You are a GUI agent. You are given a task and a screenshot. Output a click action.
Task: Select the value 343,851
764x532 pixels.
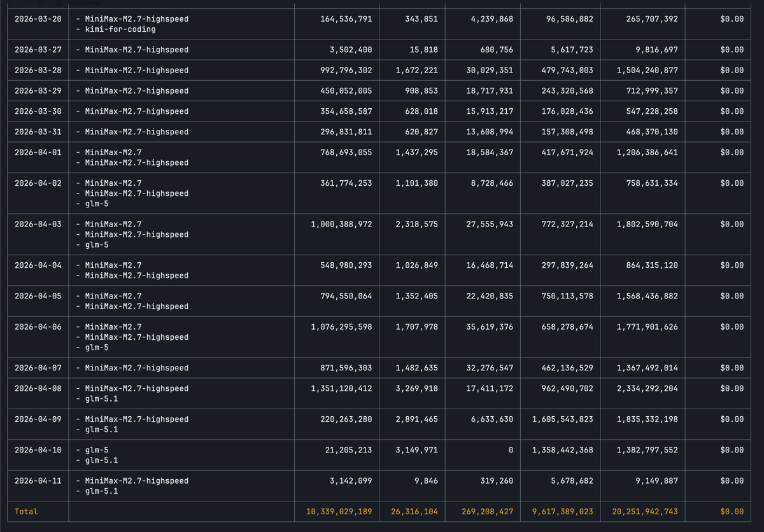click(421, 19)
